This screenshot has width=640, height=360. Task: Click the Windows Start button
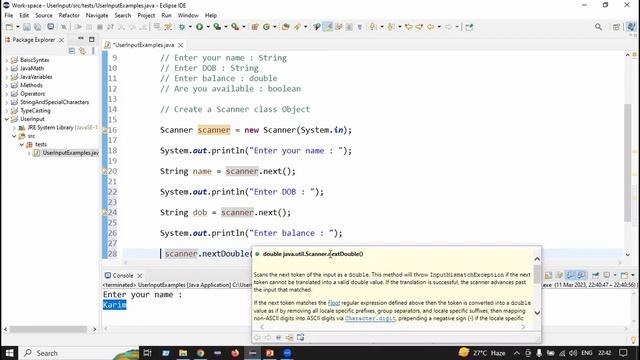point(9,353)
